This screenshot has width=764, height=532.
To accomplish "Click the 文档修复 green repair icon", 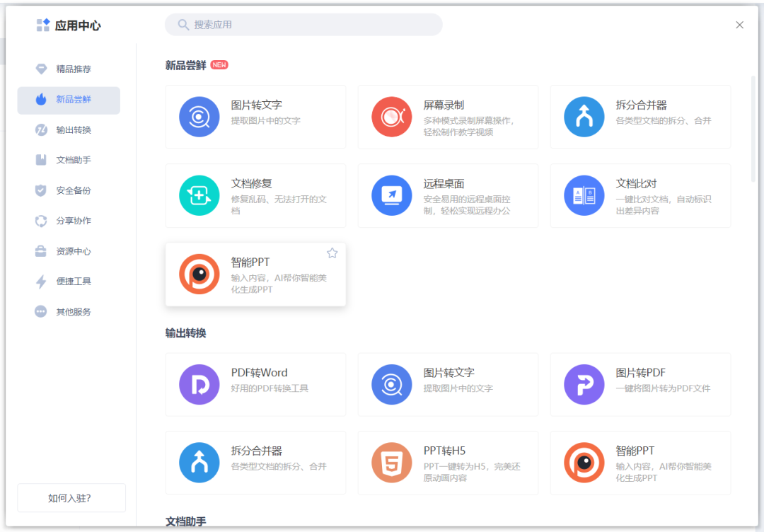I will (199, 195).
